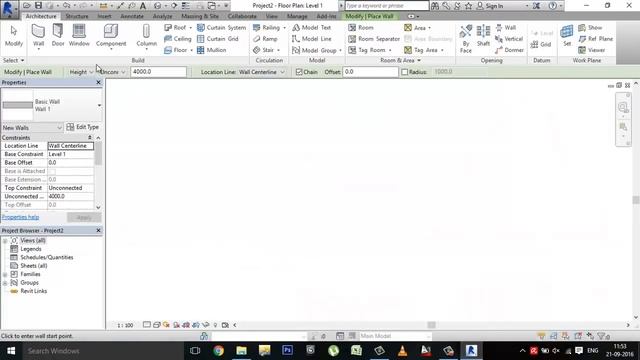Image resolution: width=640 pixels, height=360 pixels.
Task: Enable the Radius checkbox
Action: [404, 72]
